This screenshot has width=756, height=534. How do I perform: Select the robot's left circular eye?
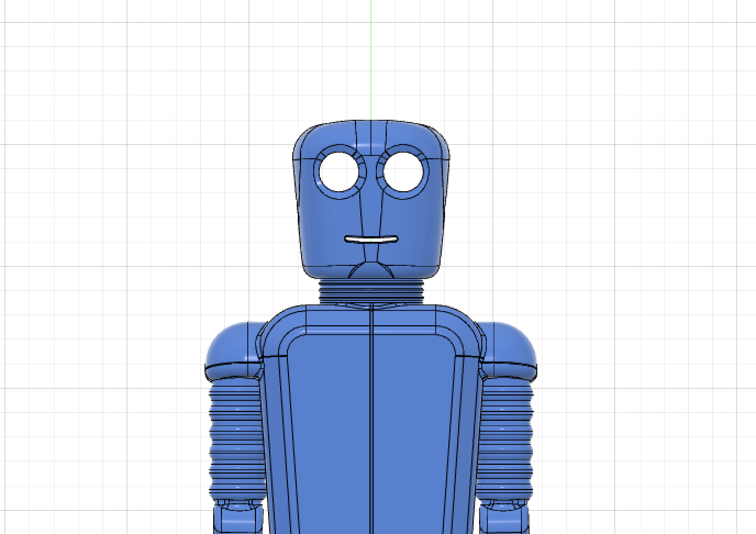tap(338, 172)
